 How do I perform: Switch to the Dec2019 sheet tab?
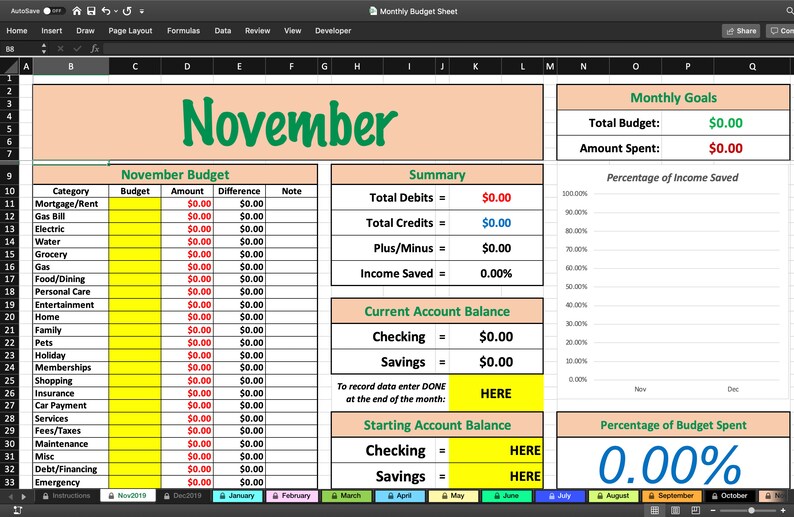[183, 496]
